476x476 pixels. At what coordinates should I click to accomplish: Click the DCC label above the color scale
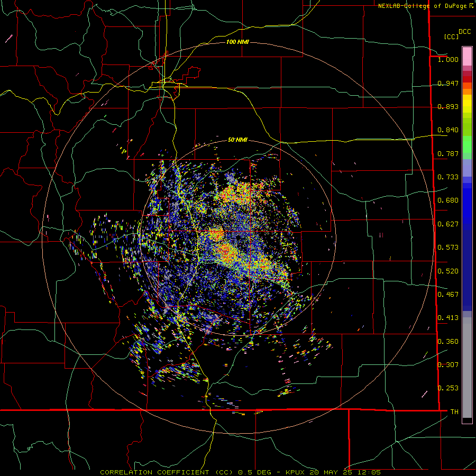[464, 32]
